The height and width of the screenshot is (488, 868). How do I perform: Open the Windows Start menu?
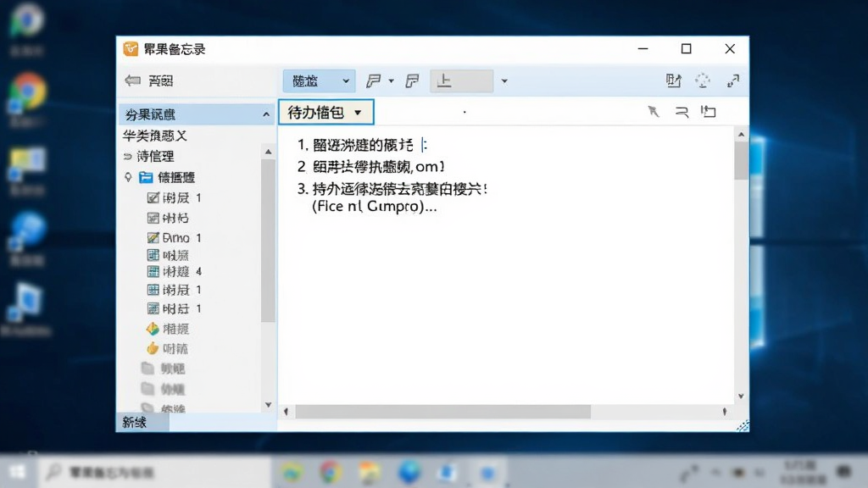click(18, 472)
